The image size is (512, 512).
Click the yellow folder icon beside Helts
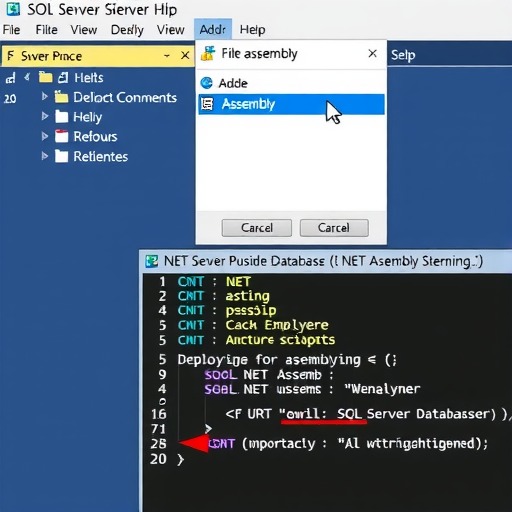click(46, 77)
